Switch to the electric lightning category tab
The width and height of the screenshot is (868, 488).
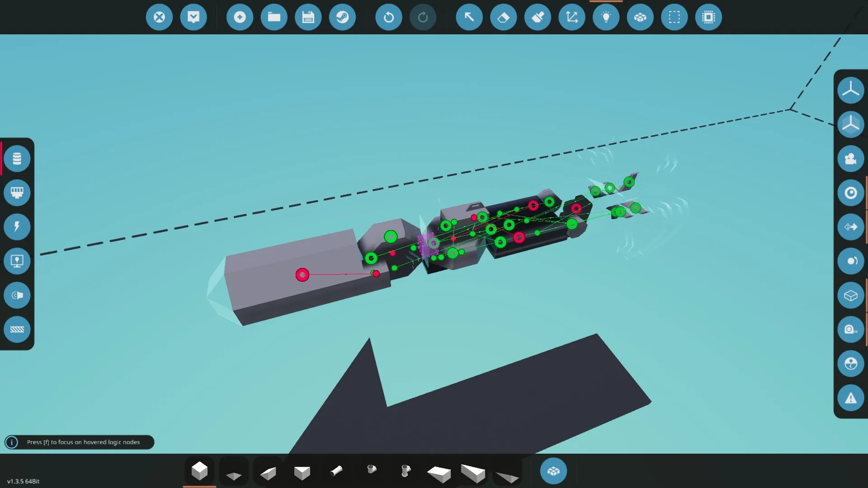(17, 227)
